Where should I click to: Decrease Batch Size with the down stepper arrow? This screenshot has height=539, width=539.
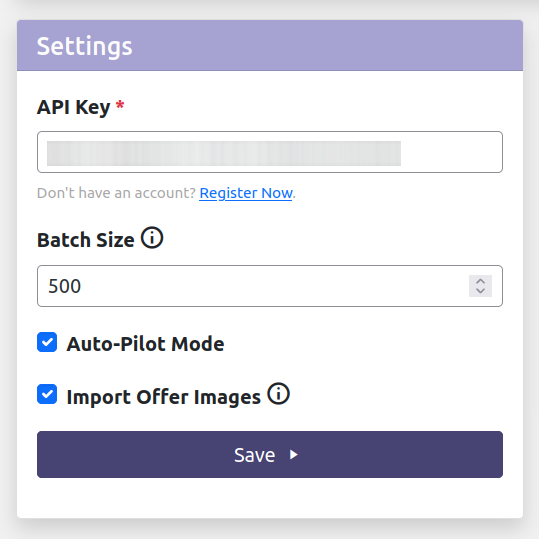coord(480,291)
